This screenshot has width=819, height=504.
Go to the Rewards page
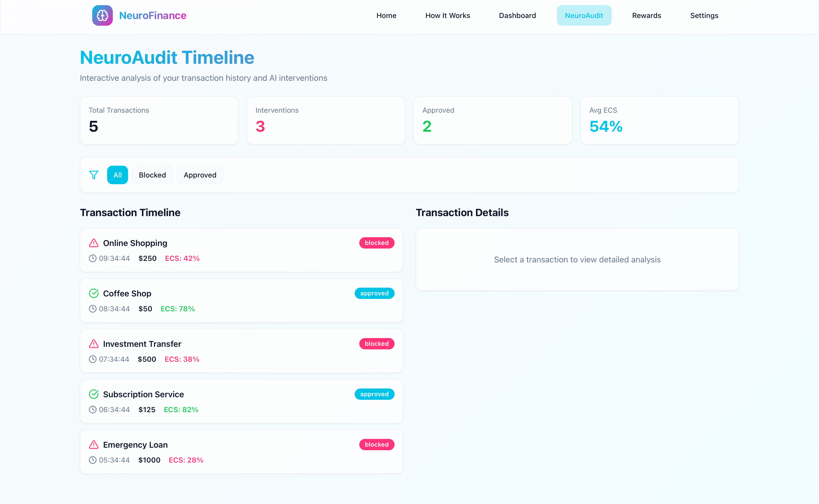pos(646,15)
